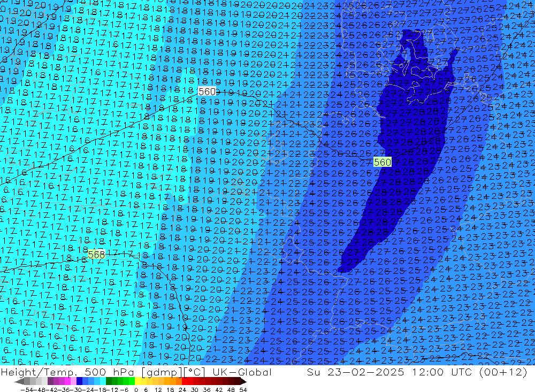Screen dimensions: 535x392
Task: Select the yellow legend swatch at 0
Action: click(x=137, y=381)
